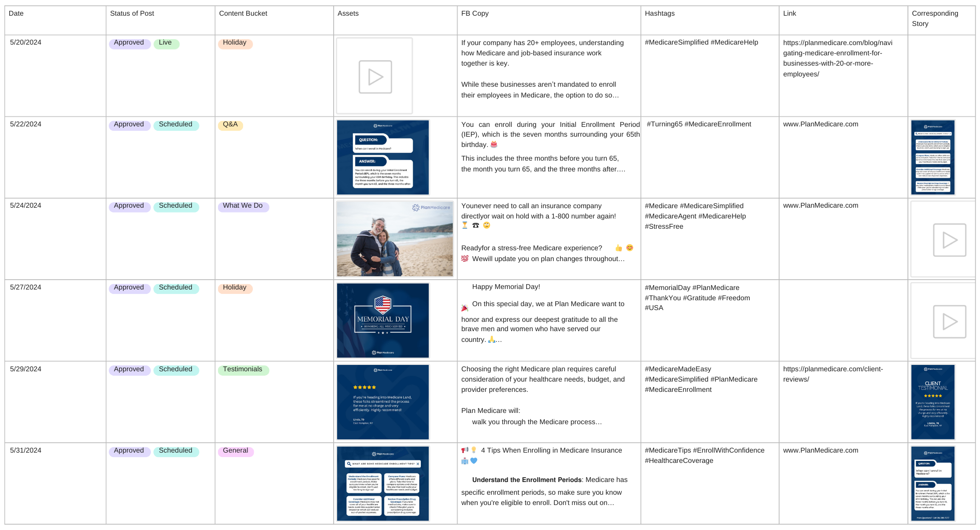Open the Memorial Day asset image

(x=383, y=320)
